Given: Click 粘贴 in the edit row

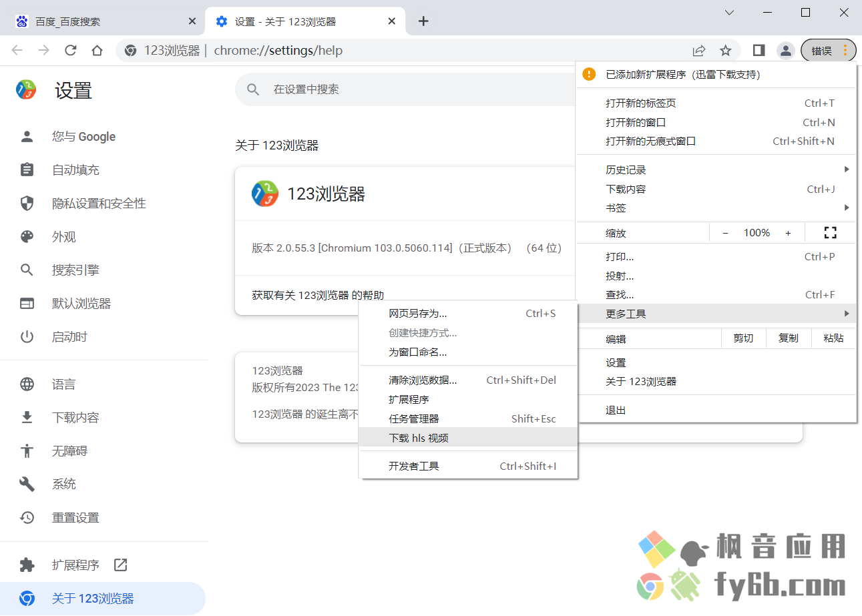Looking at the screenshot, I should pyautogui.click(x=833, y=338).
